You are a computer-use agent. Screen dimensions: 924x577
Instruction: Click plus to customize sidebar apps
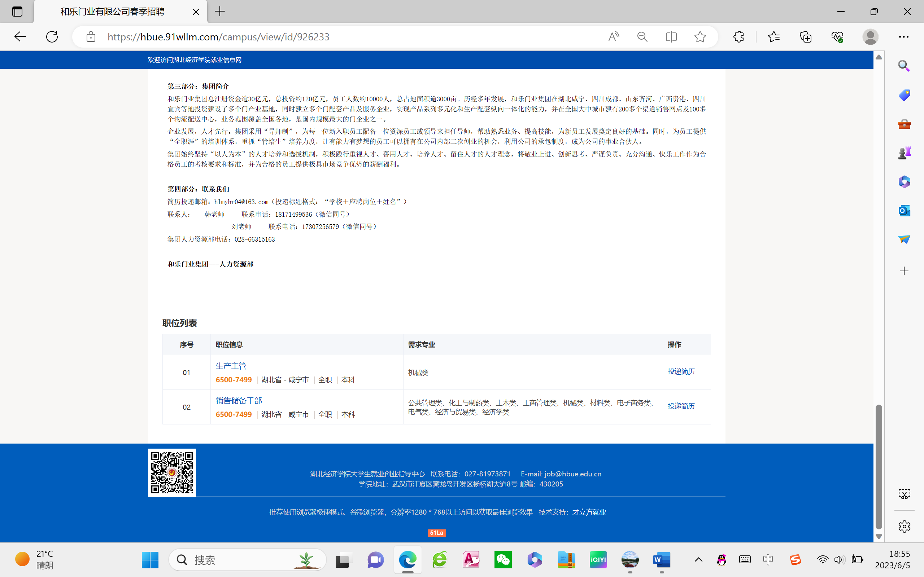point(904,271)
